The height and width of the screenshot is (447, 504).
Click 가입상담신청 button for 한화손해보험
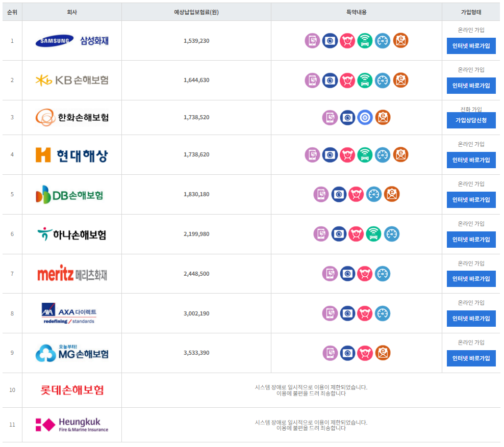click(471, 120)
